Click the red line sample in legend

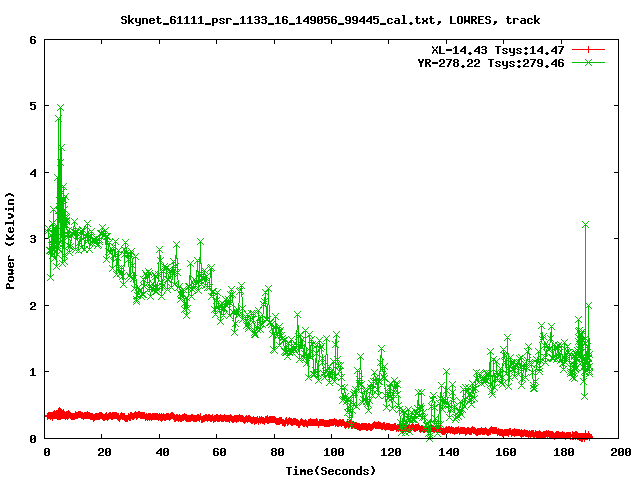pyautogui.click(x=589, y=49)
